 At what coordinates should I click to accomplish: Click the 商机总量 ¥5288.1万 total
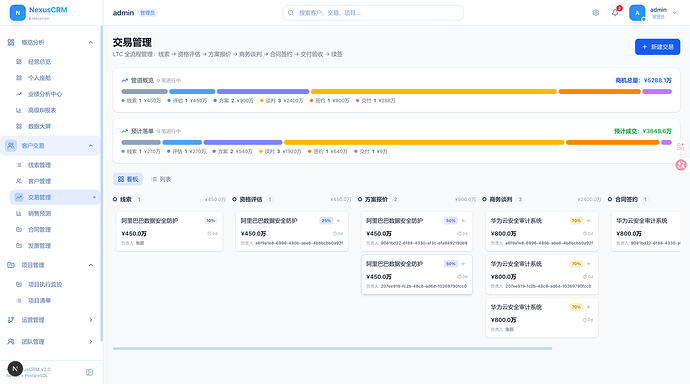pyautogui.click(x=643, y=80)
